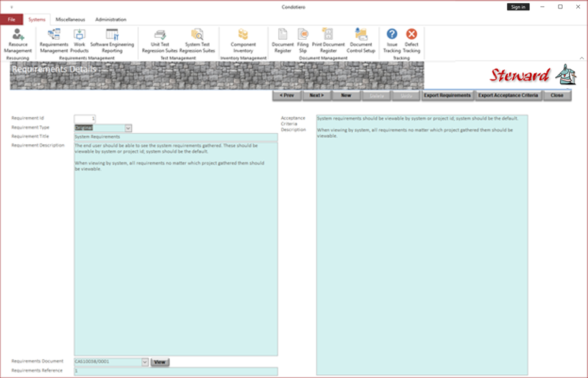This screenshot has width=588, height=378.
Task: Switch to the Systems tab
Action: point(37,20)
